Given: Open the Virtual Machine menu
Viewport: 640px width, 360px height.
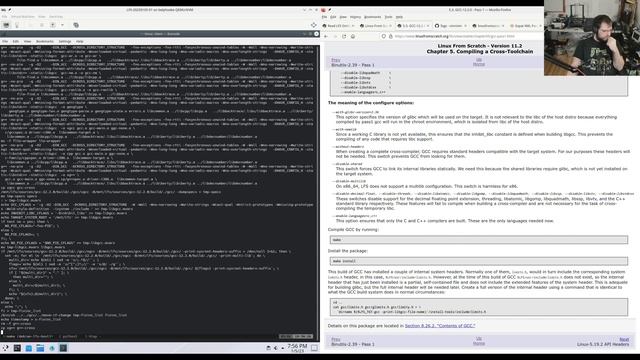Looking at the screenshot, I should (x=22, y=17).
